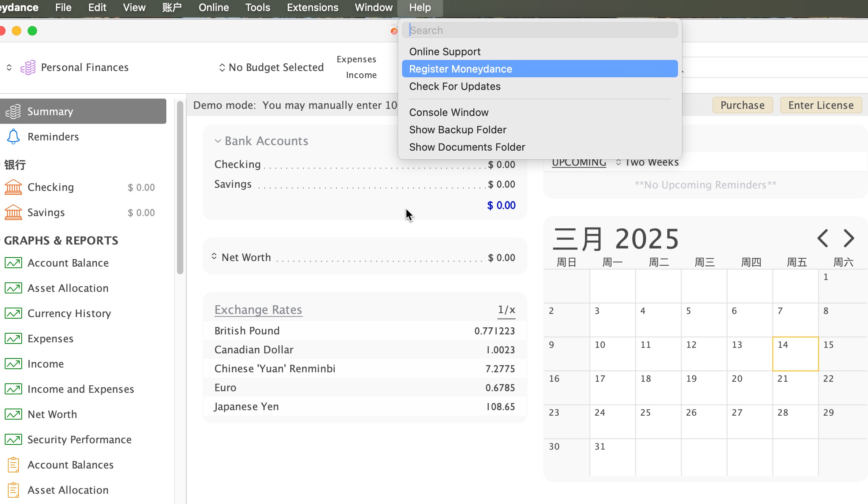Click the Savings bank building icon
Screen dimensions: 868x504
tap(13, 213)
